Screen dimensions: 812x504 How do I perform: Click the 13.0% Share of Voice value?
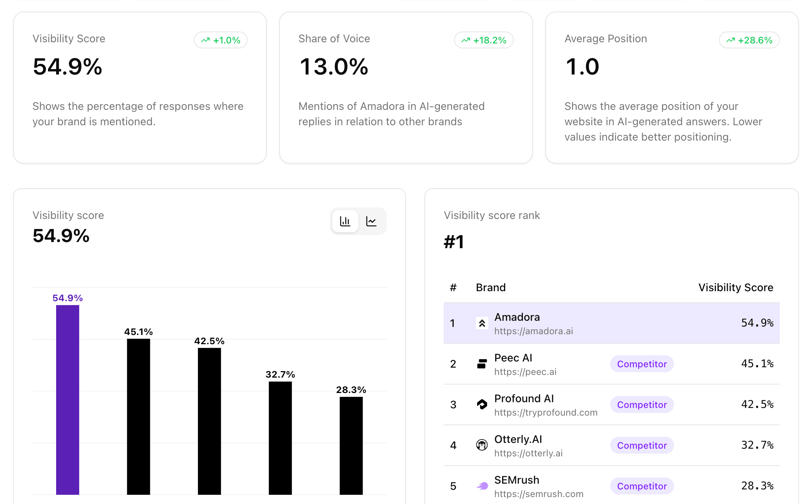point(334,66)
